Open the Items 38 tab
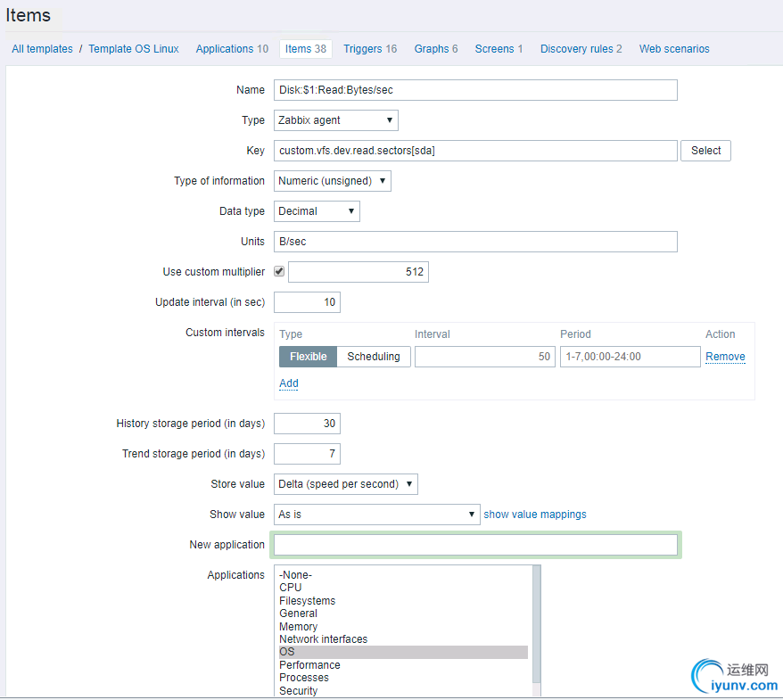783x700 pixels. [x=306, y=49]
